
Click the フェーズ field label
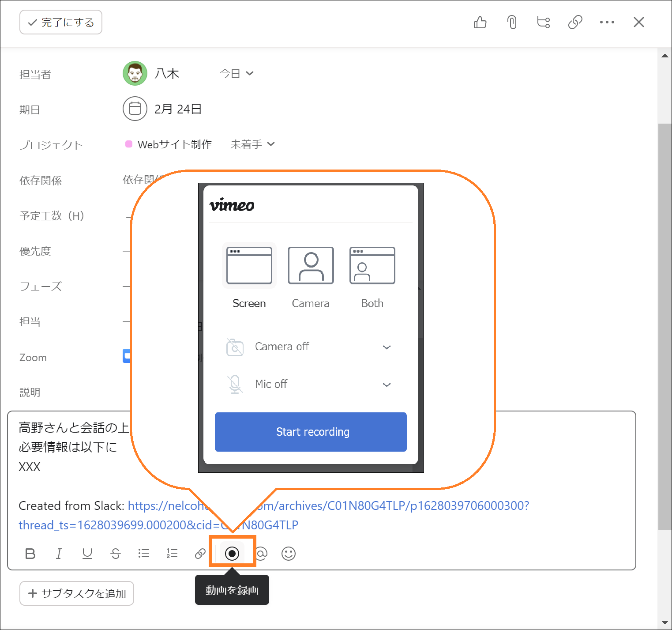(x=41, y=287)
